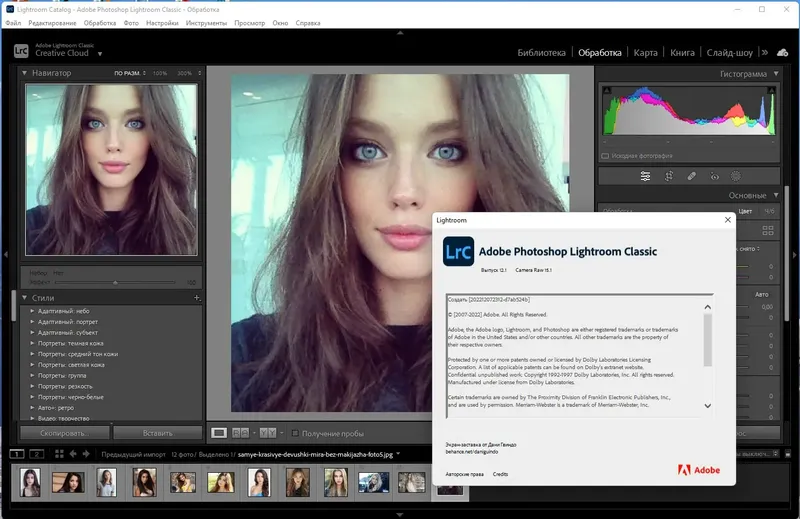
Task: Activate the Healing brush tool
Action: [691, 176]
